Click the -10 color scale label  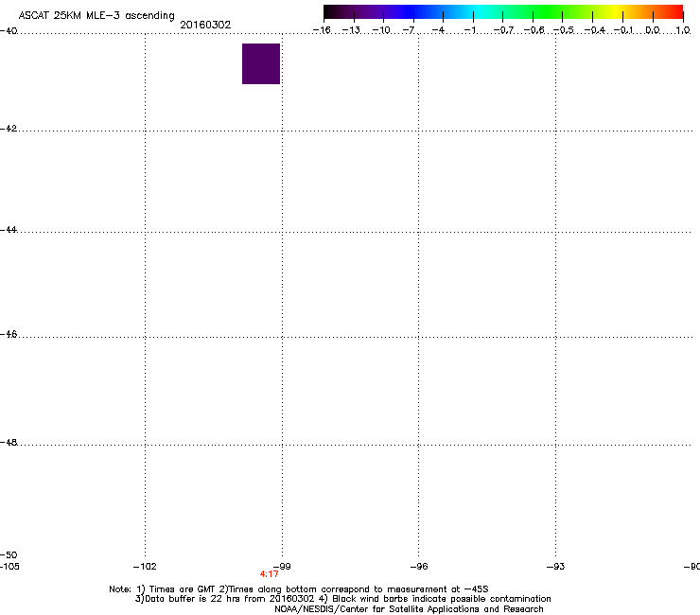coord(381,30)
